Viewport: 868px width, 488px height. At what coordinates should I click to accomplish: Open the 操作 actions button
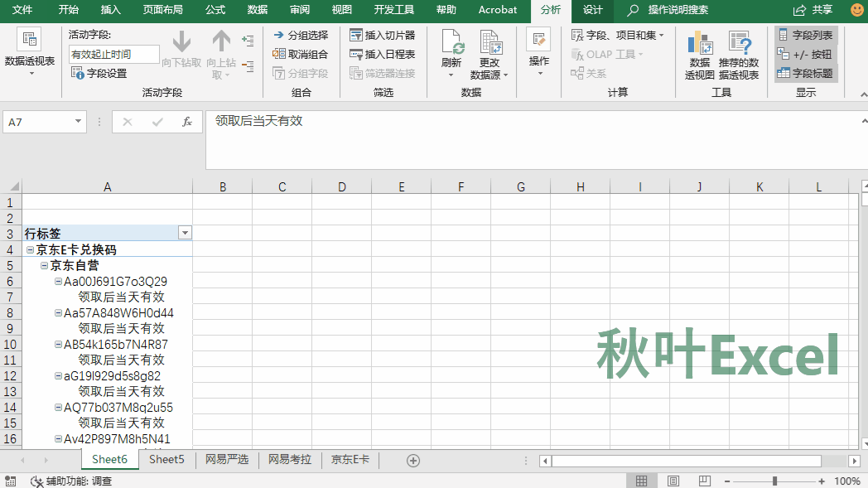(538, 53)
